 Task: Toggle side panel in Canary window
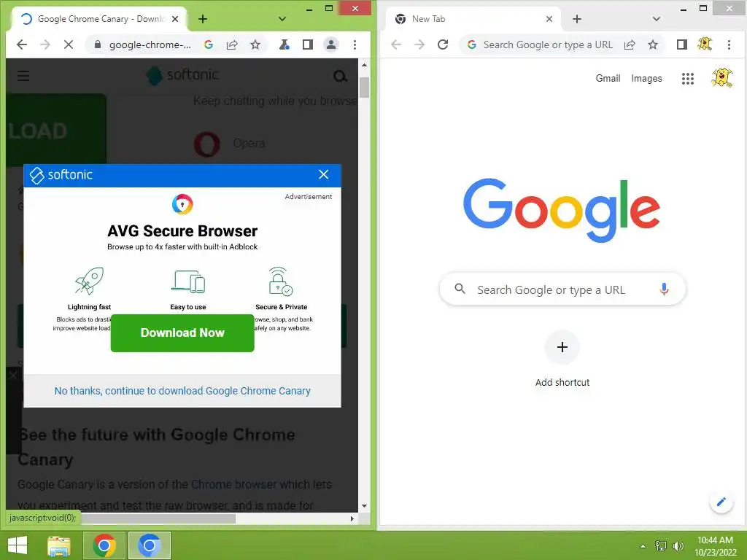(308, 44)
